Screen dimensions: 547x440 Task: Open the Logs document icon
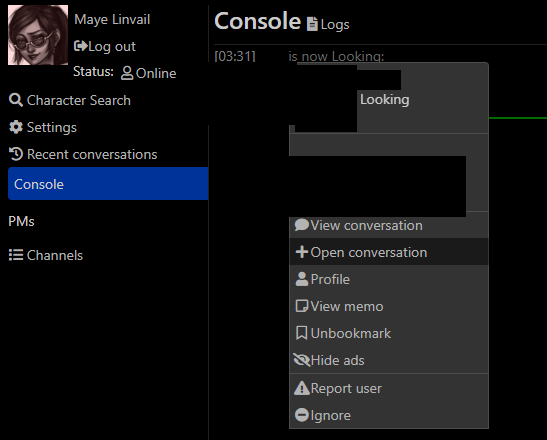[312, 24]
